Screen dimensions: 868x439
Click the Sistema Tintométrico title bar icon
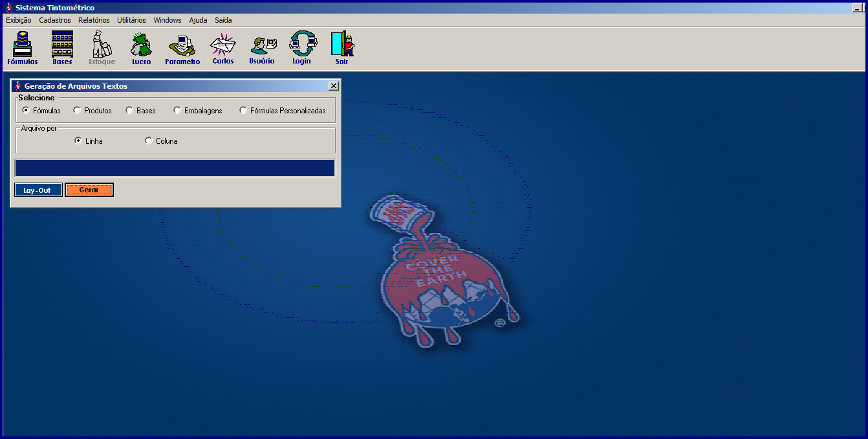pos(9,8)
